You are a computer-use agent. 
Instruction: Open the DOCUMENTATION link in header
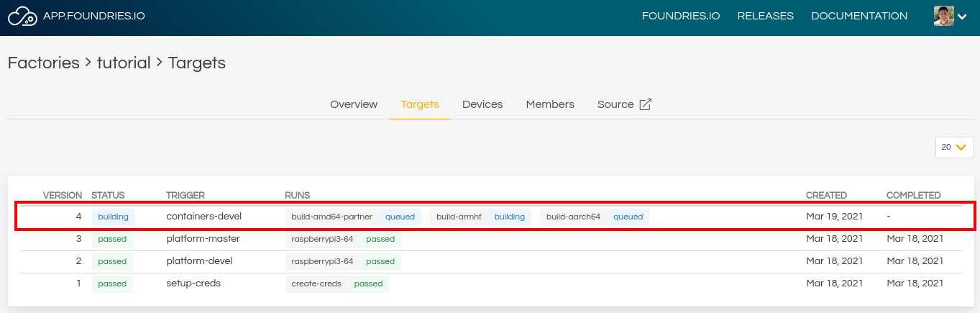click(x=859, y=16)
